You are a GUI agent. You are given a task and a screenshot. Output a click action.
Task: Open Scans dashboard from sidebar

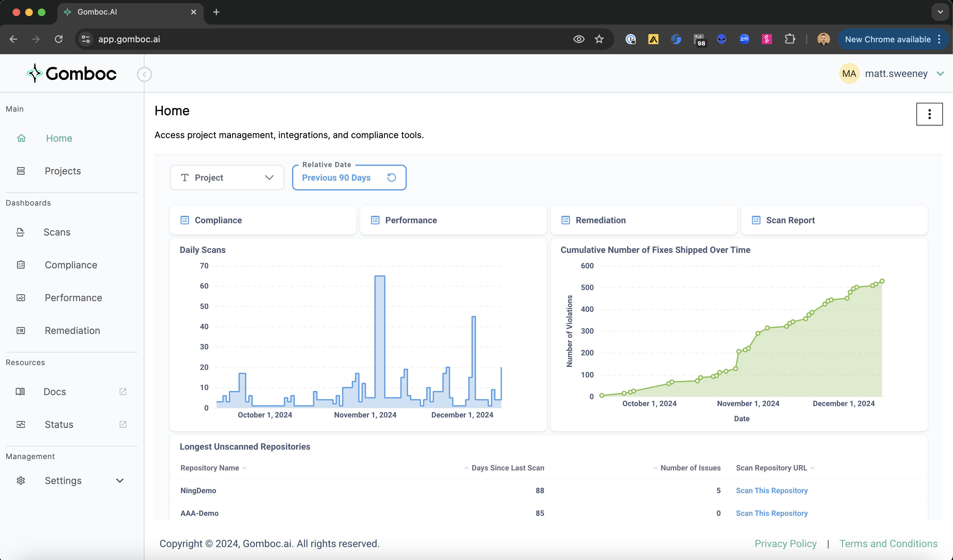(x=57, y=232)
